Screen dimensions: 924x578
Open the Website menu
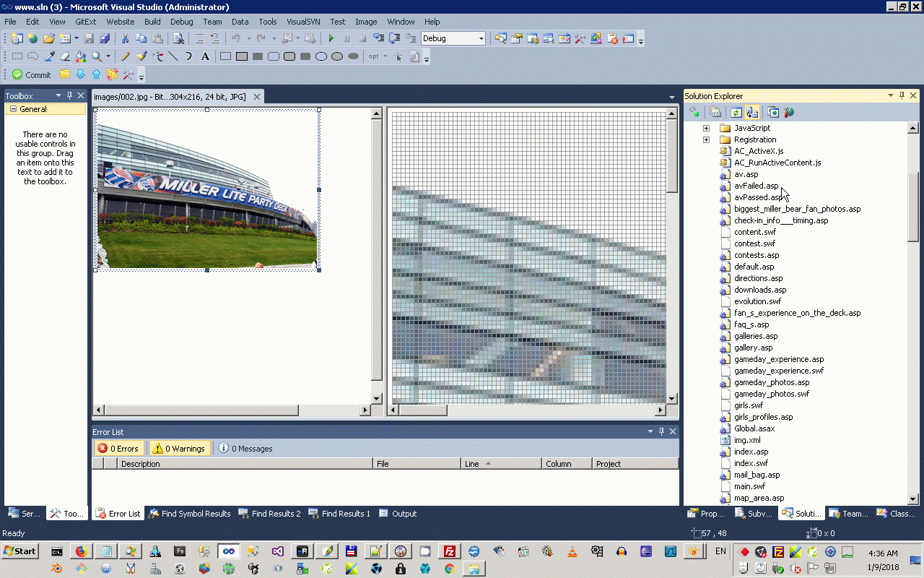(121, 22)
